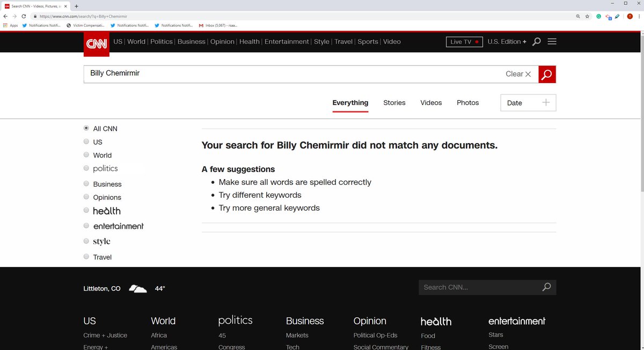Click the weather cloud icon near Littleton
Screen dimensions: 644x350
pos(138,289)
